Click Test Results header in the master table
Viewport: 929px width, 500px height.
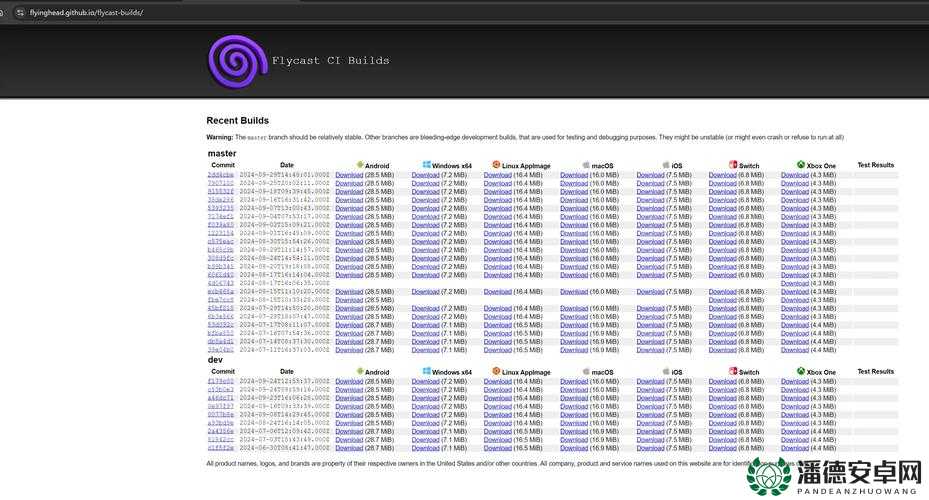click(876, 165)
